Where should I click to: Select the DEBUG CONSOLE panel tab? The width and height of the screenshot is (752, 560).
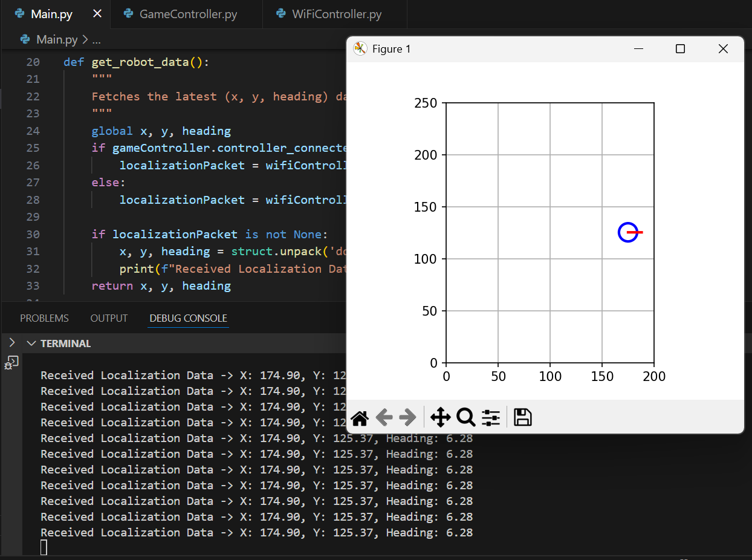pyautogui.click(x=188, y=318)
